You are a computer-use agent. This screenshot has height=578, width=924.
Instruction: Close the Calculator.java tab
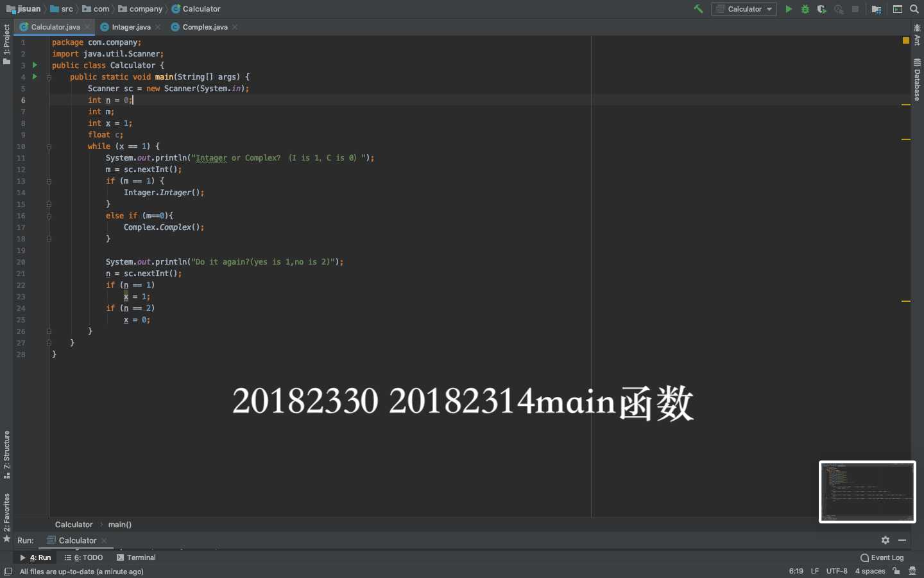(x=87, y=27)
